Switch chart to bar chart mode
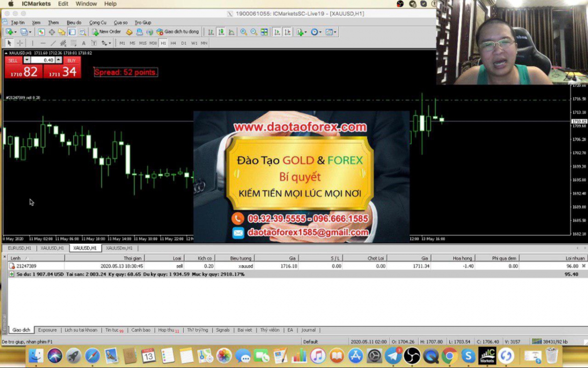The width and height of the screenshot is (588, 368). click(x=211, y=32)
